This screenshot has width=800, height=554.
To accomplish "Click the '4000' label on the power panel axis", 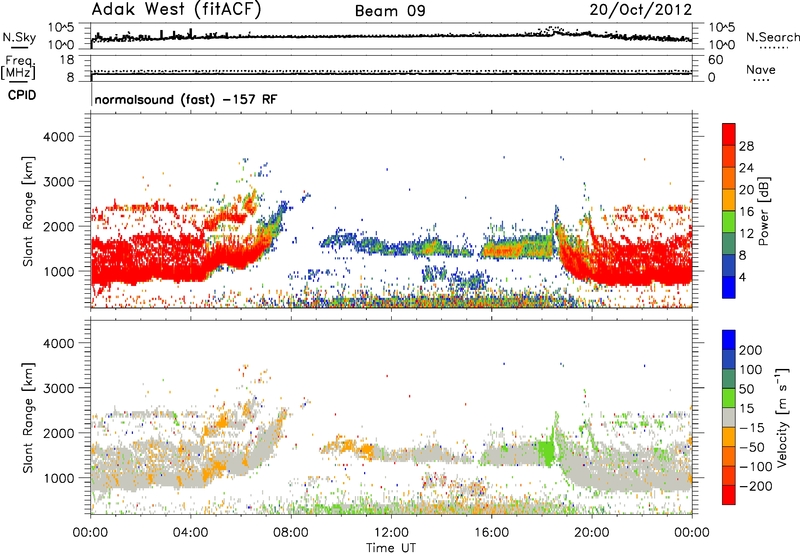I will coord(59,137).
